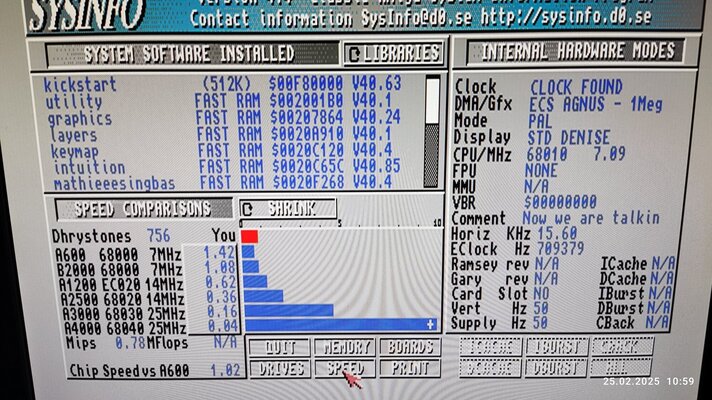The height and width of the screenshot is (400, 712).
Task: Toggle the DCACHE data cache button
Action: coord(491,367)
